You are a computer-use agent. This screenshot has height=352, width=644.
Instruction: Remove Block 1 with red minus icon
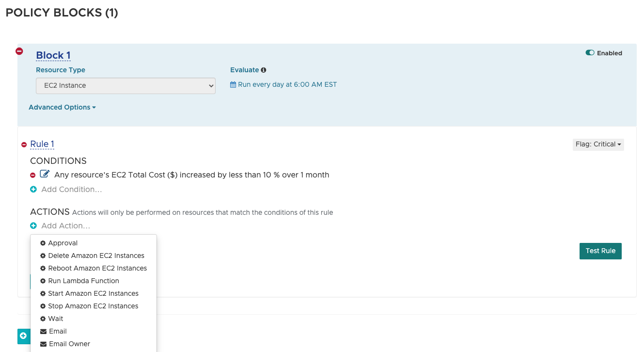[19, 51]
